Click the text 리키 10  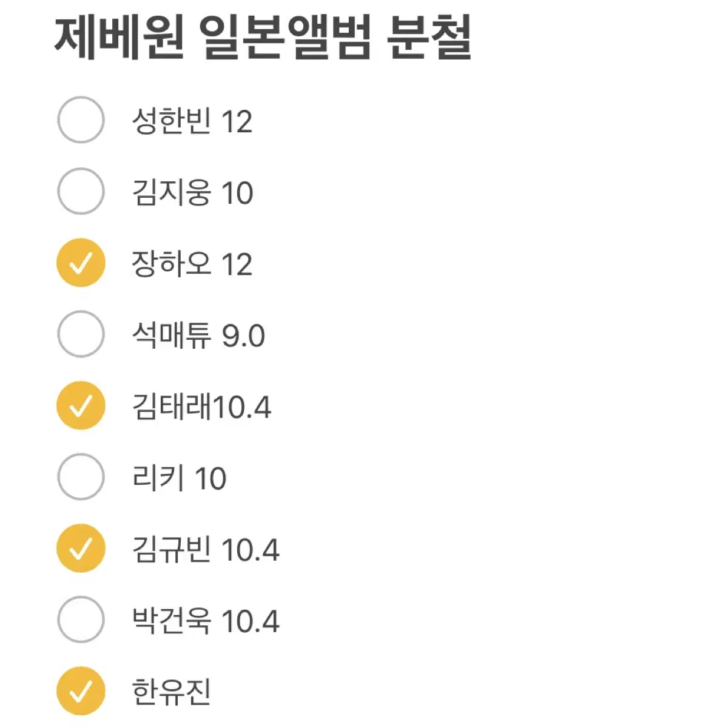pyautogui.click(x=179, y=478)
